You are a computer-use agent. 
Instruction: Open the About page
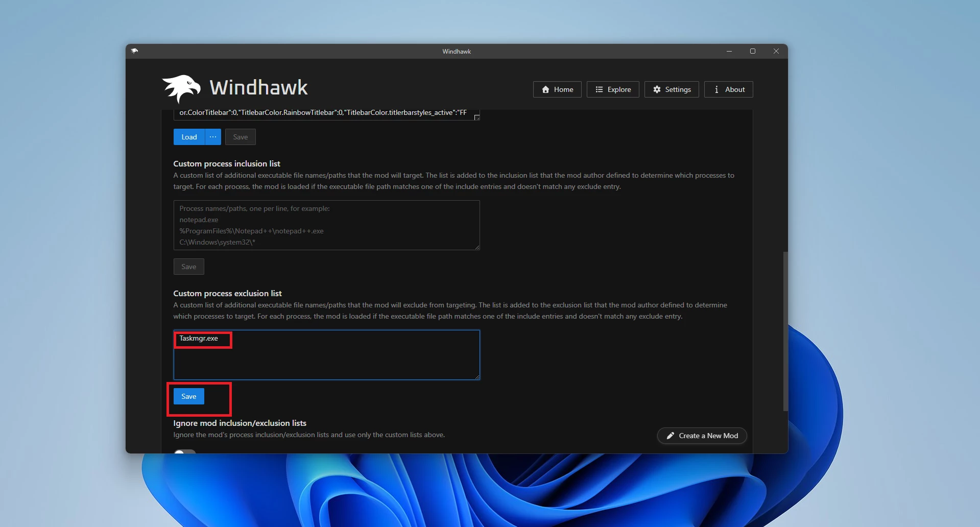tap(729, 89)
